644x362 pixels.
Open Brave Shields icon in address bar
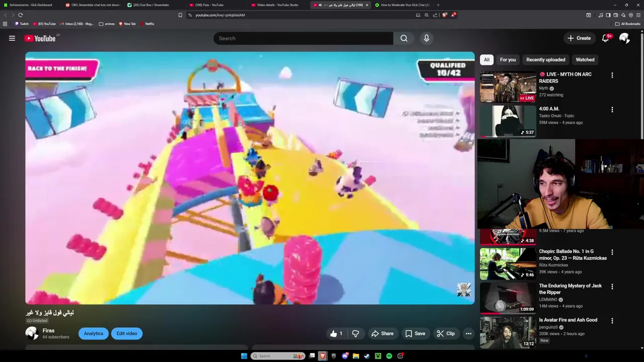click(x=444, y=15)
